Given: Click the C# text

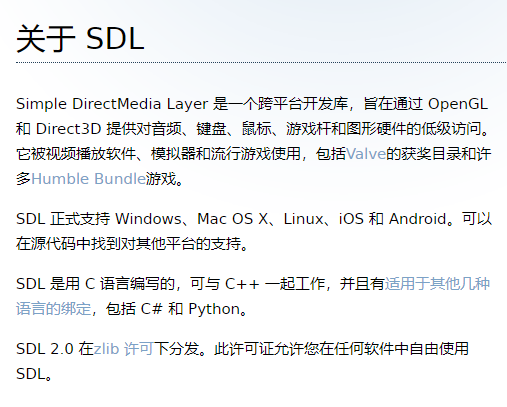Looking at the screenshot, I should (151, 309).
